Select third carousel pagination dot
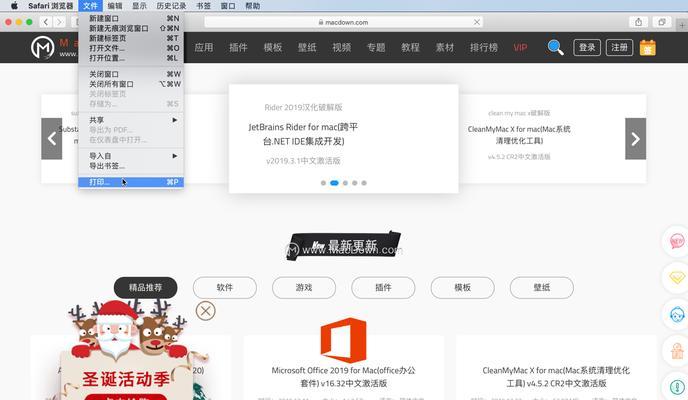This screenshot has width=688, height=400. tap(345, 183)
